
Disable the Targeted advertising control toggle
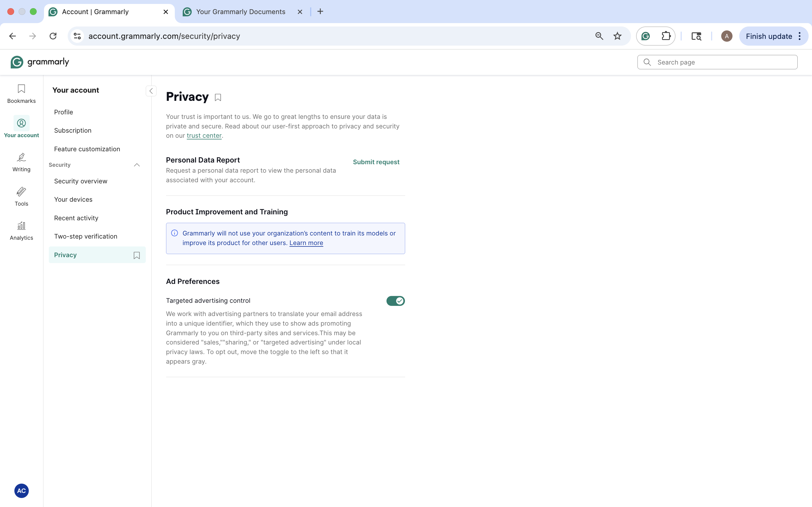(396, 301)
